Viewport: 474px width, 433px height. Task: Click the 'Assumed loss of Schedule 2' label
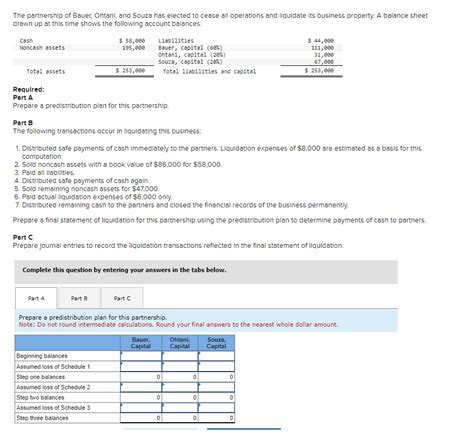coord(53,387)
